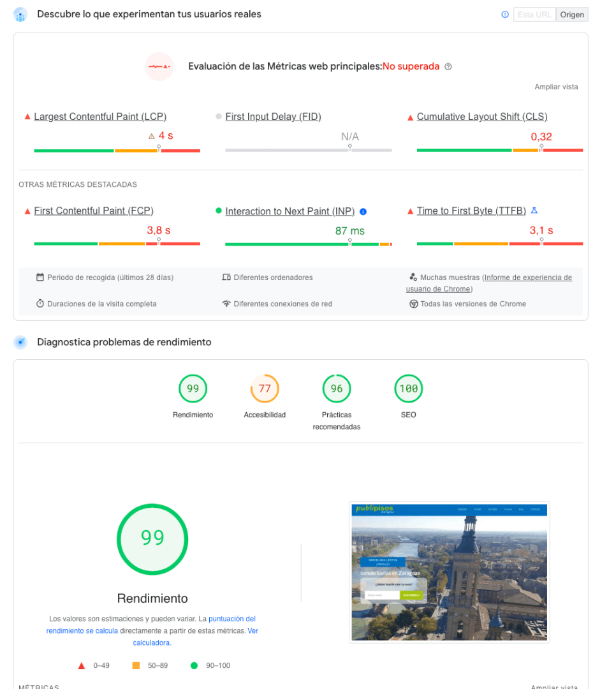Open Largest Contentful Paint (LCP) link
This screenshot has width=616, height=689.
tap(100, 117)
